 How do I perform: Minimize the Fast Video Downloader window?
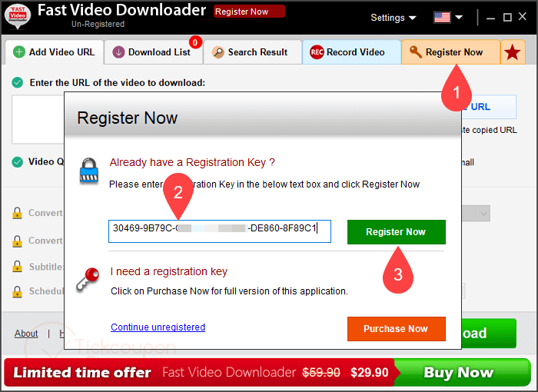tap(490, 18)
